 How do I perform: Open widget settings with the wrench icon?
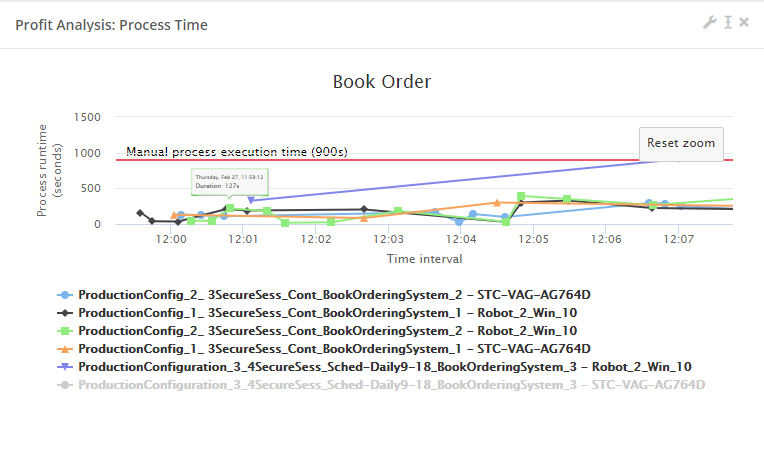click(710, 22)
